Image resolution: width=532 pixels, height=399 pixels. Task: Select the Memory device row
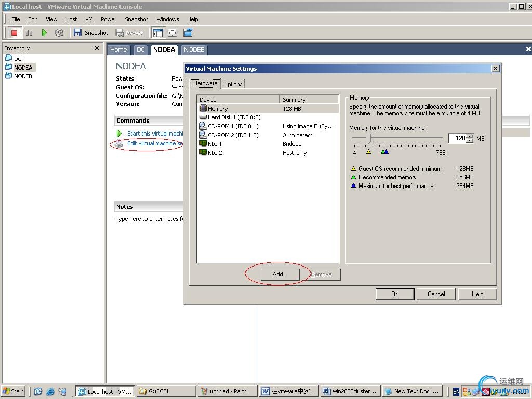click(x=268, y=109)
